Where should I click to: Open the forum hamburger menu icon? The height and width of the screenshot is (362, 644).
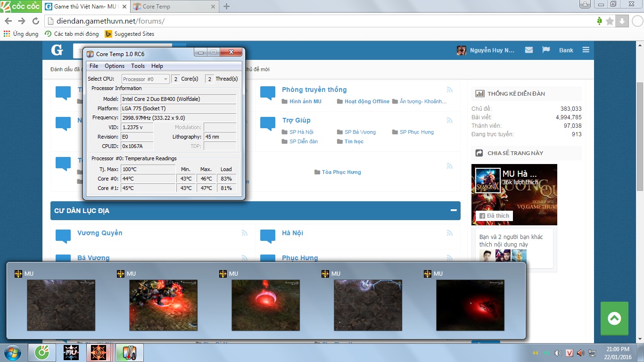pos(586,50)
